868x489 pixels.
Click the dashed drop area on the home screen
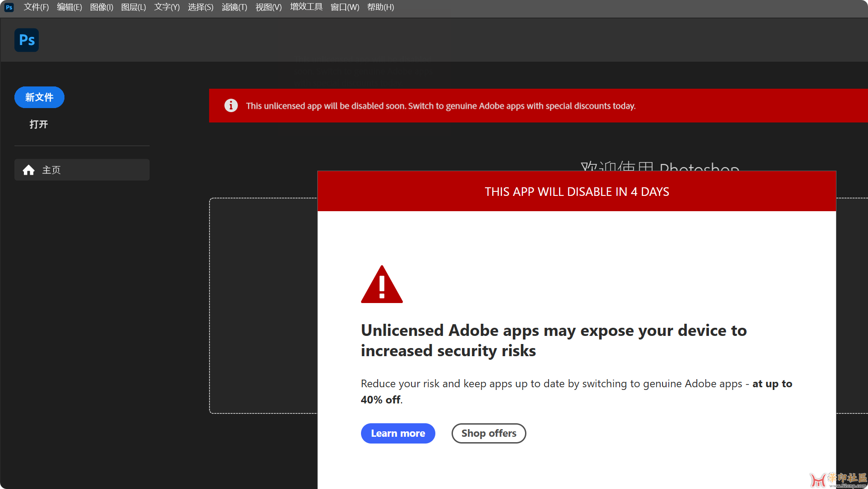pyautogui.click(x=264, y=305)
